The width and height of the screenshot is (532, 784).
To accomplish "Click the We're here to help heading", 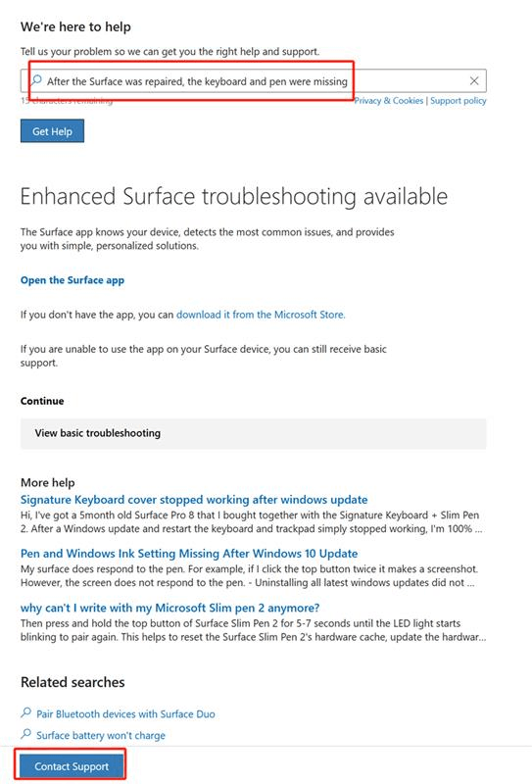I will click(x=75, y=27).
